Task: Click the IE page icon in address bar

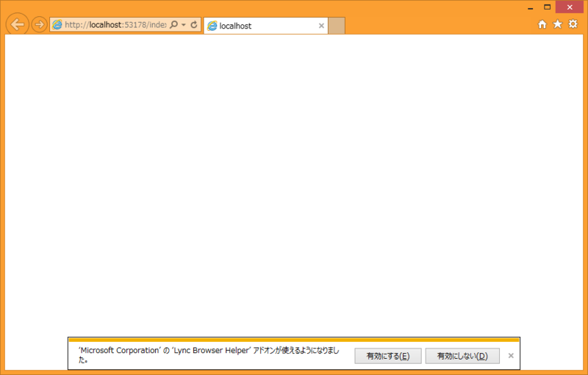Action: (x=57, y=25)
